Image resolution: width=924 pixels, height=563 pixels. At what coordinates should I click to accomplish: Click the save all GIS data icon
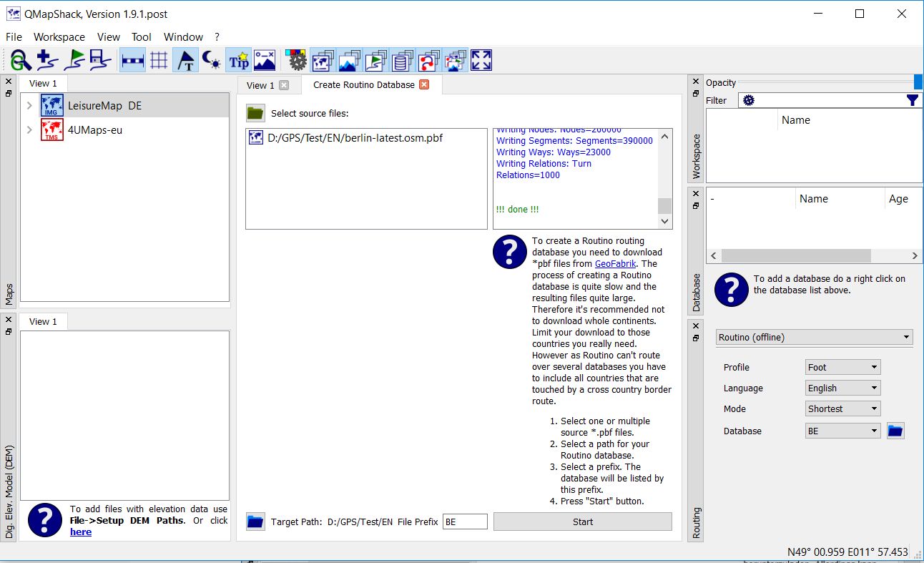point(100,60)
